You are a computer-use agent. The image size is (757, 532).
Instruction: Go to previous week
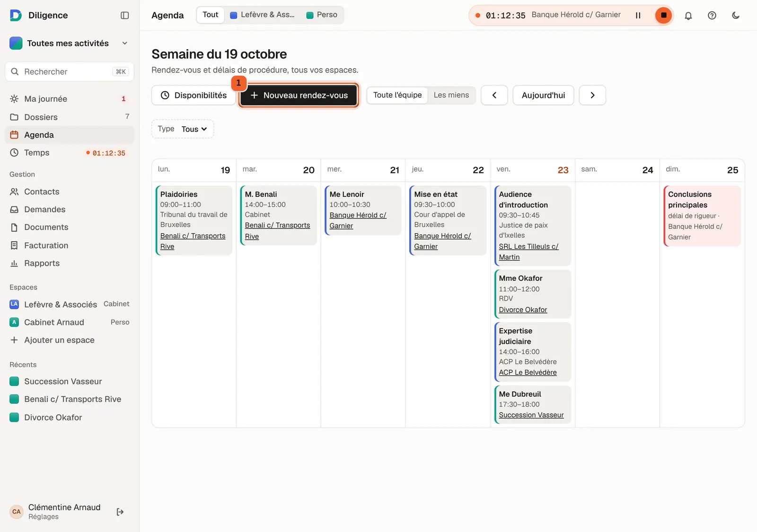click(x=494, y=95)
